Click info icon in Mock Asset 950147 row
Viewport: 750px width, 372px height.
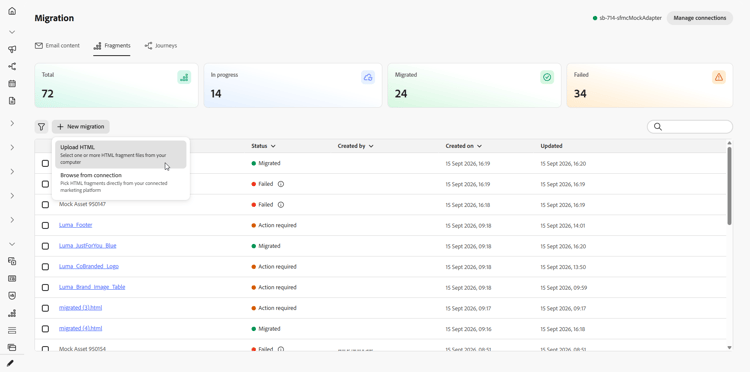coord(281,205)
